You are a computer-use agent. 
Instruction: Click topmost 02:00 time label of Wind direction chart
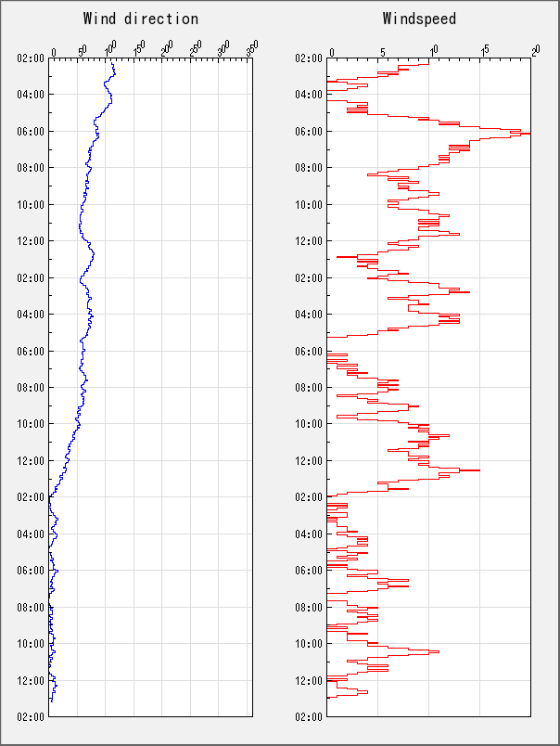click(31, 58)
